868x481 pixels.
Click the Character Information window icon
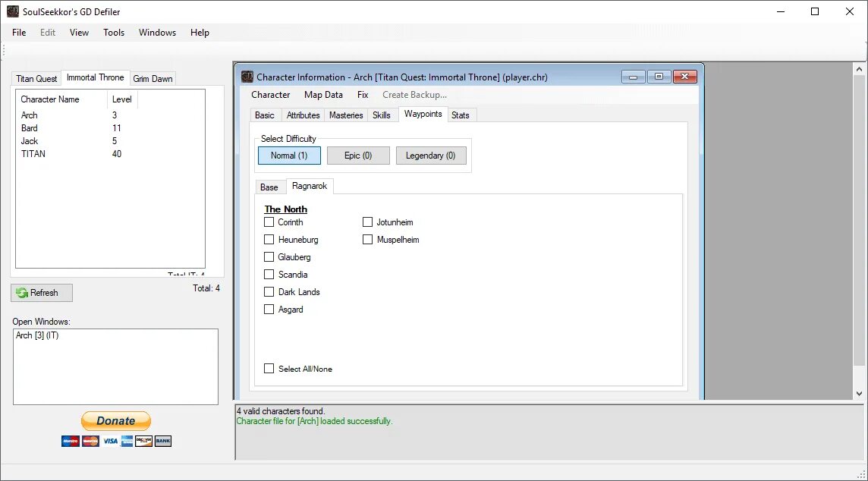pos(247,77)
